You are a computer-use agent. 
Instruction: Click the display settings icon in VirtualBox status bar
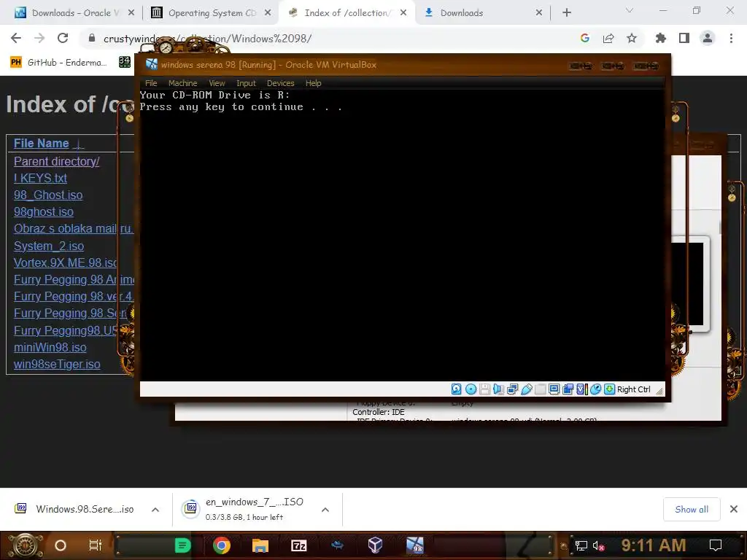click(554, 389)
